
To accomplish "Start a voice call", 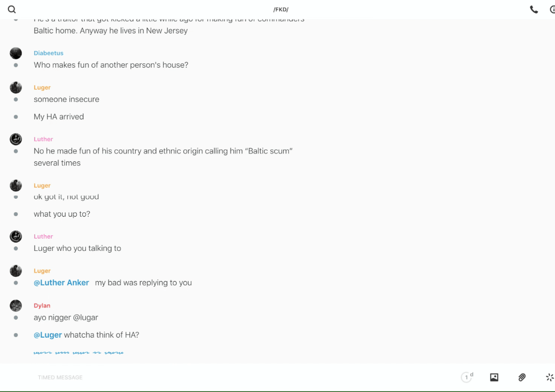I will (534, 10).
